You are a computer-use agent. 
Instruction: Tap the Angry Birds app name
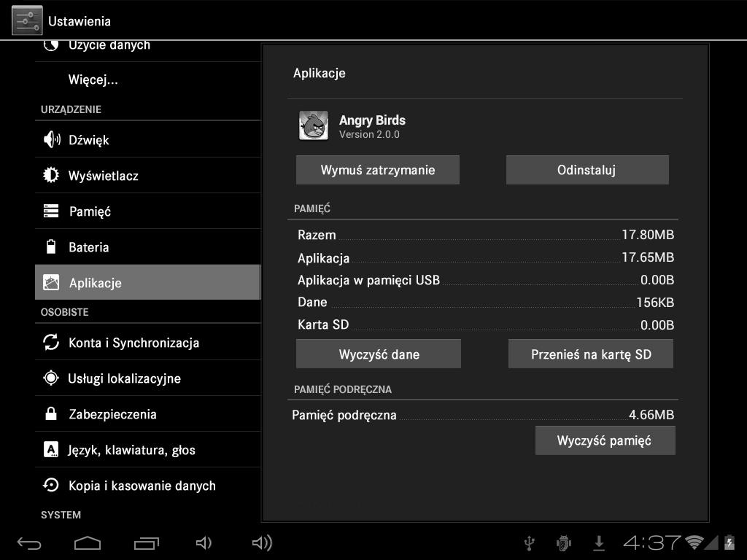click(x=372, y=120)
